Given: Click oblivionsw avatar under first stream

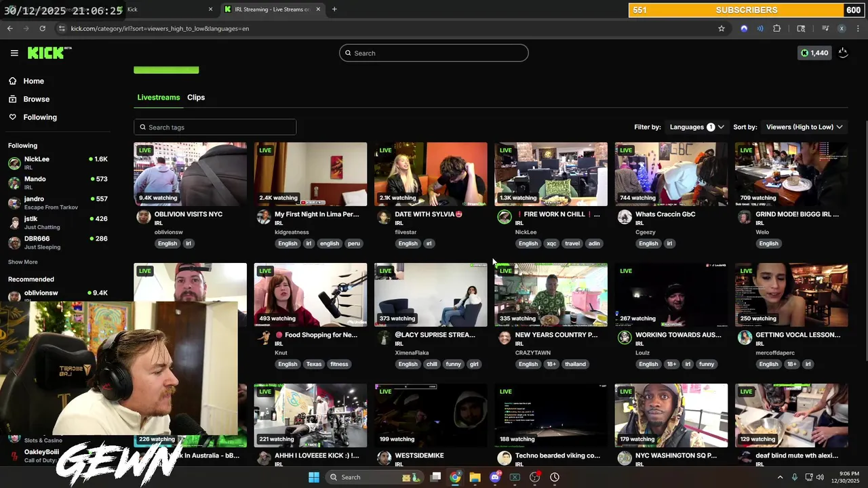Looking at the screenshot, I should tap(143, 217).
